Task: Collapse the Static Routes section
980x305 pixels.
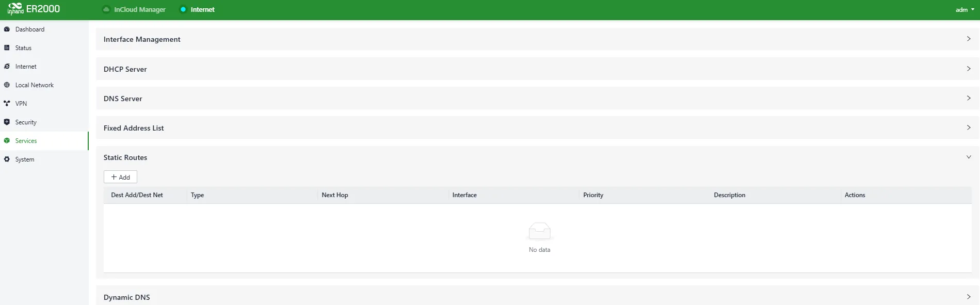Action: [969, 157]
